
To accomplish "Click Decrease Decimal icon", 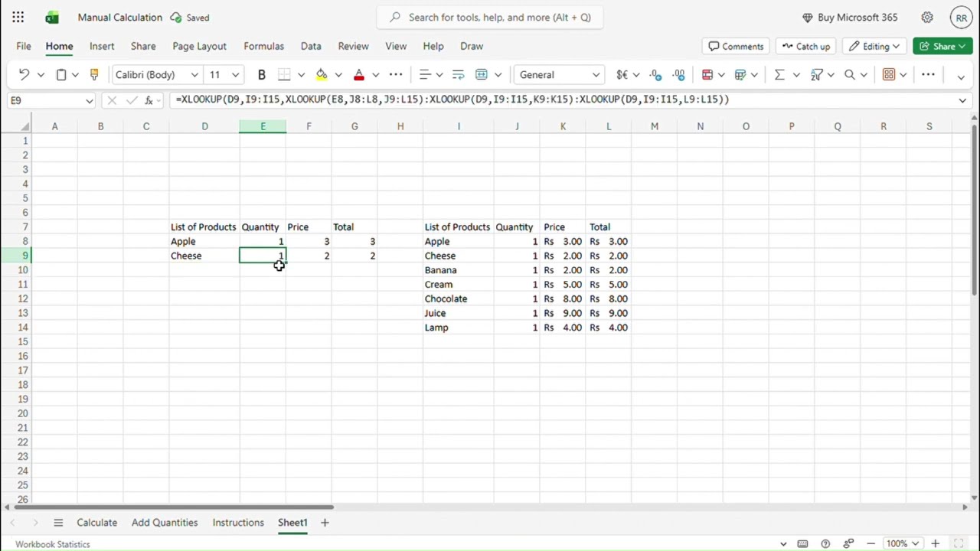I will pos(656,74).
